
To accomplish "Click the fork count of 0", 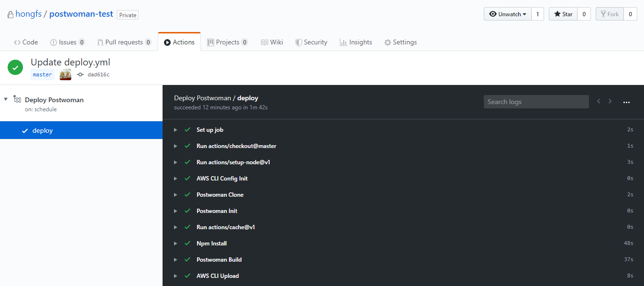I will point(630,14).
